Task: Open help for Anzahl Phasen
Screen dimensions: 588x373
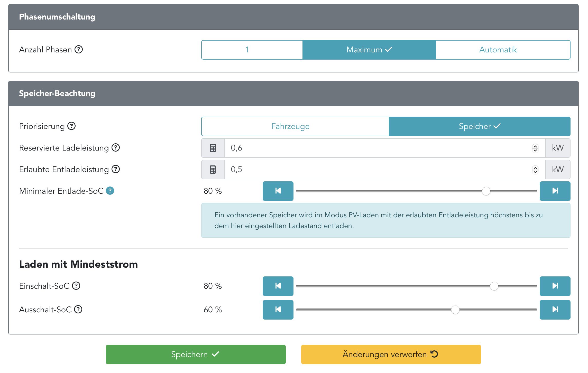Action: point(79,49)
